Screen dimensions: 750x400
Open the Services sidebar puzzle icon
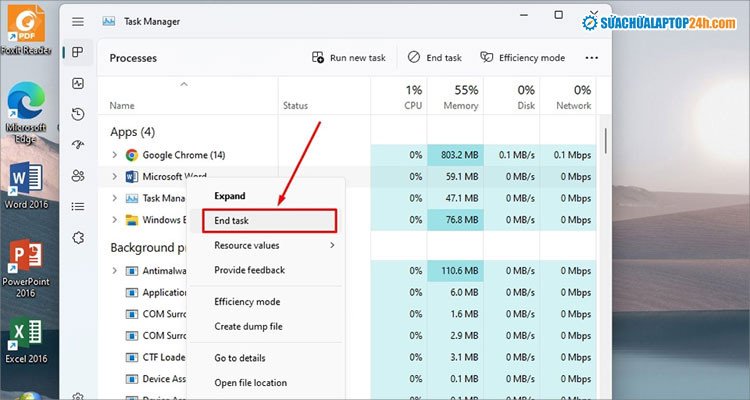click(x=78, y=238)
